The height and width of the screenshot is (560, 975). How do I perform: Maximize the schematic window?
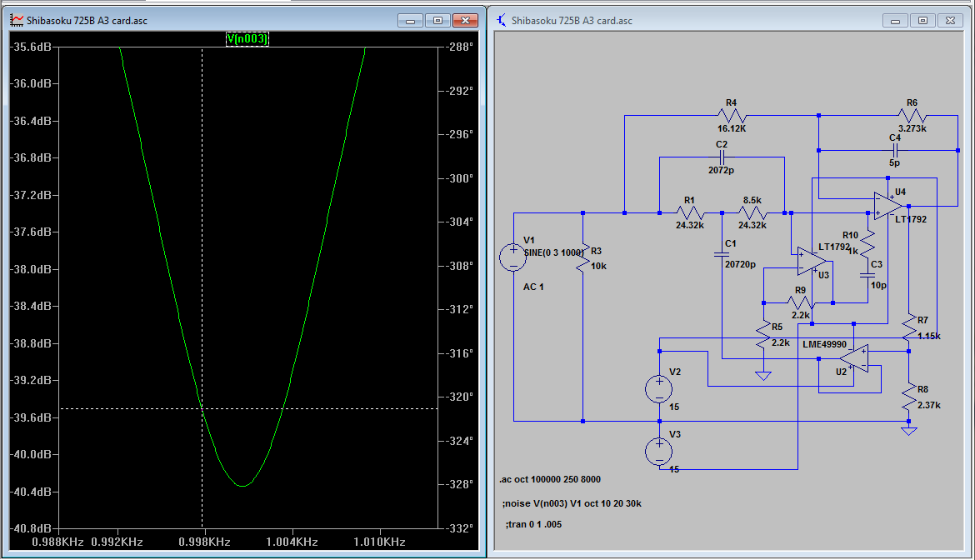[x=922, y=21]
